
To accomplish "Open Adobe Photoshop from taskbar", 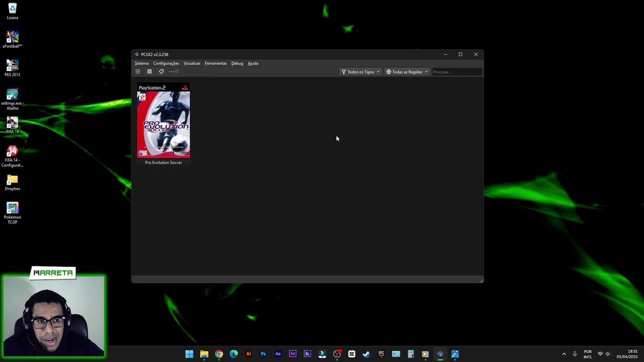I will click(263, 354).
